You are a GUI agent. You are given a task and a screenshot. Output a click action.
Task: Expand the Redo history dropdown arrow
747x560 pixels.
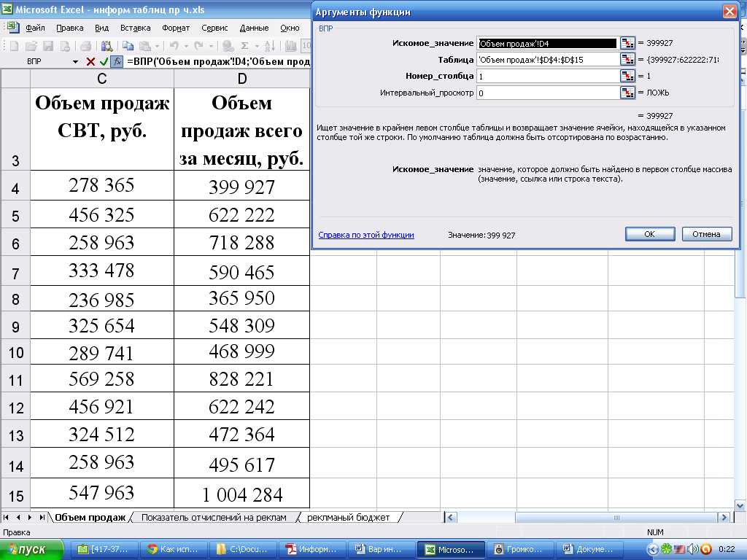211,46
